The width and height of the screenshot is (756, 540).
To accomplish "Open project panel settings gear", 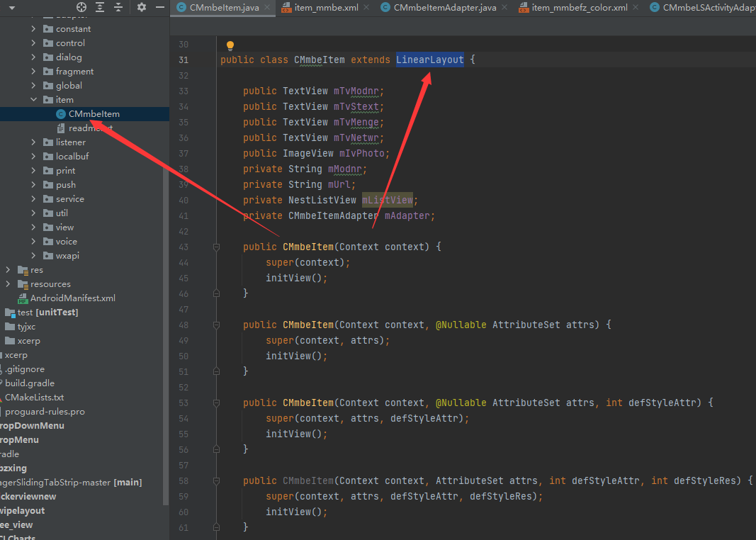I will tap(142, 7).
